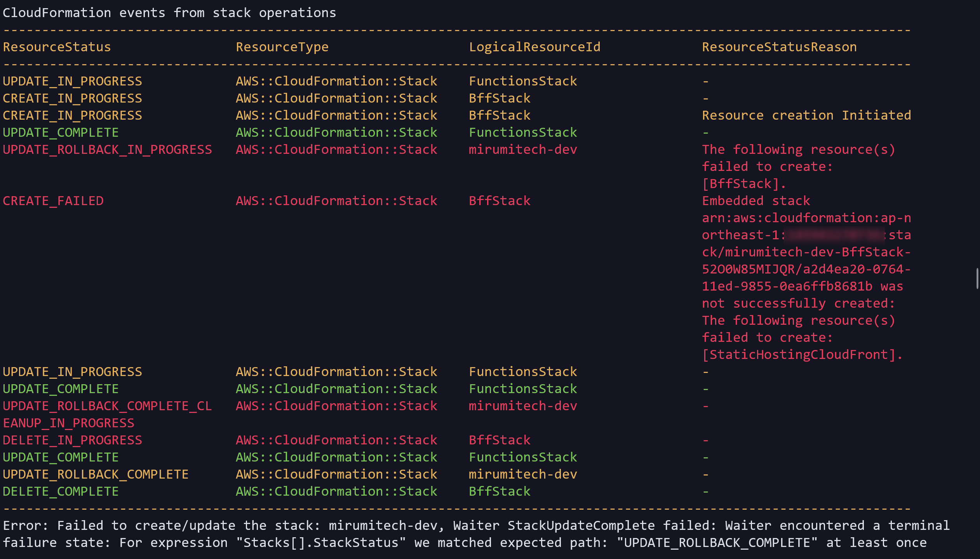Click mirumitech-dev on the UPDATE_ROLLBACK_COMPLETE row

click(x=523, y=474)
